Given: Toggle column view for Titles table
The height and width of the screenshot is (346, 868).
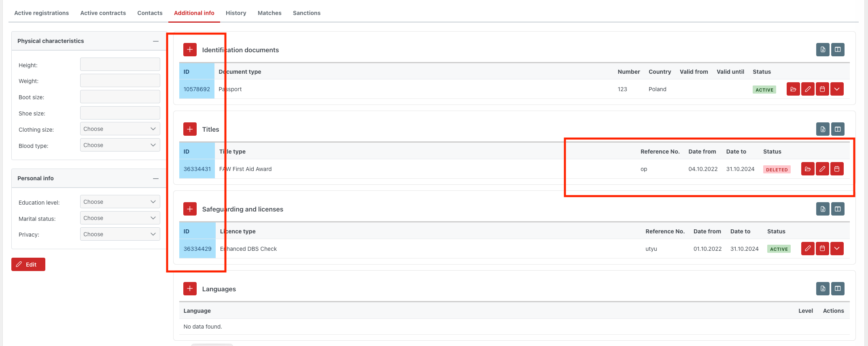Looking at the screenshot, I should tap(838, 129).
